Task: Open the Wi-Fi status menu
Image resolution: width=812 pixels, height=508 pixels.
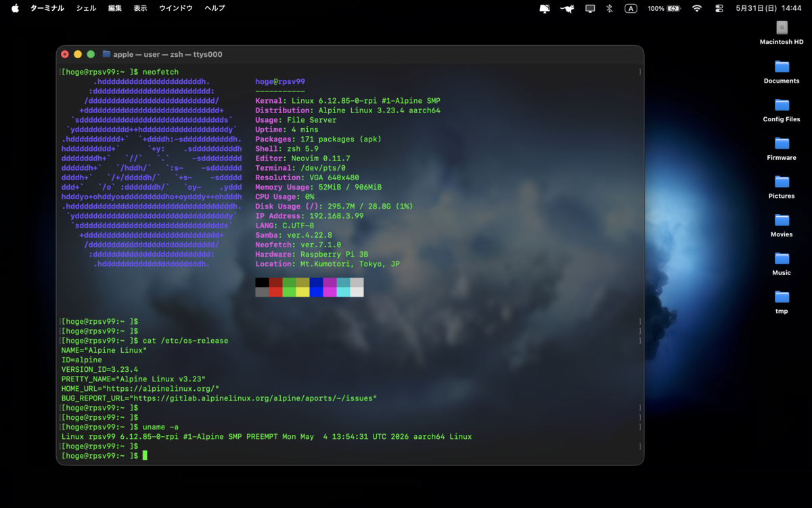Action: [x=697, y=8]
